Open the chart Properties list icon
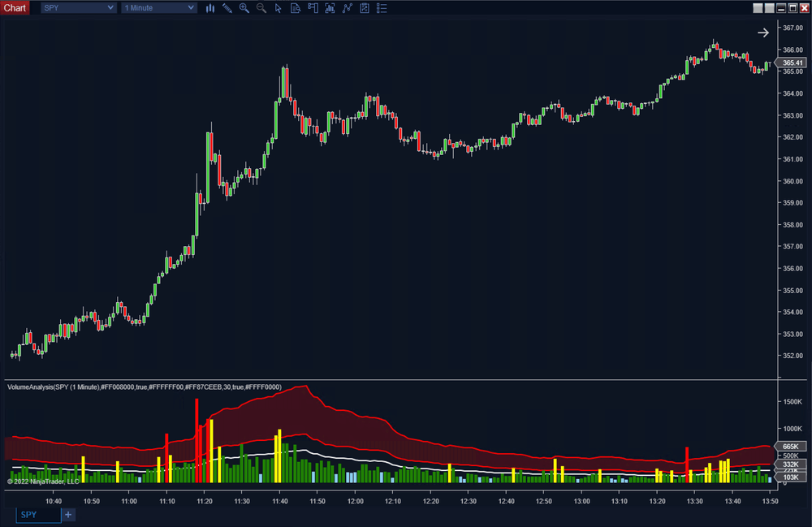 tap(382, 8)
